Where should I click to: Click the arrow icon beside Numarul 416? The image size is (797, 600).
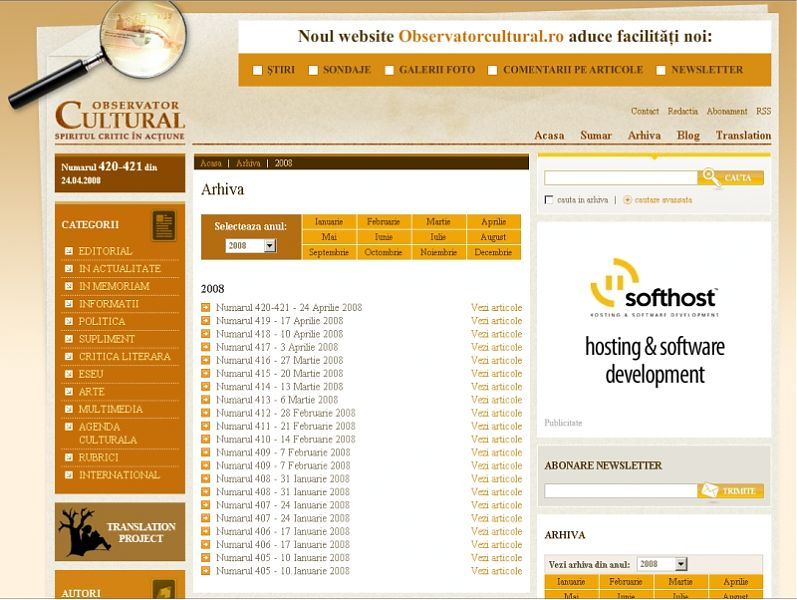click(205, 360)
